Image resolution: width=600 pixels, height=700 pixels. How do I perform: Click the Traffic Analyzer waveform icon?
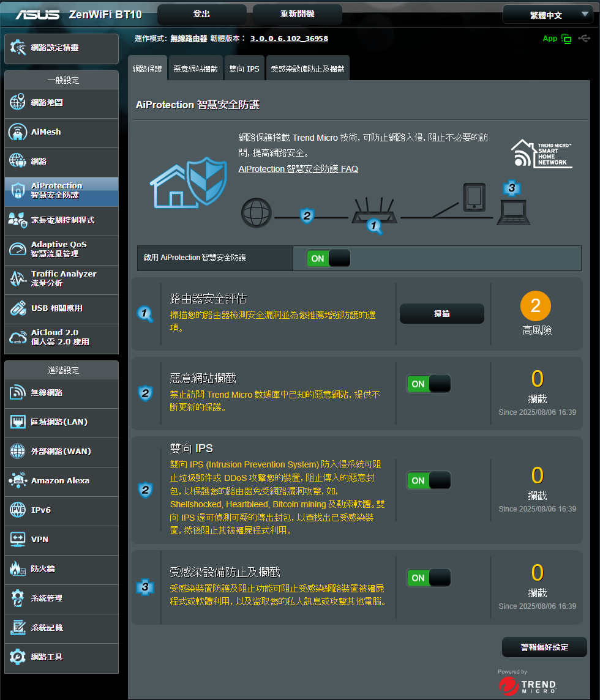[x=18, y=278]
